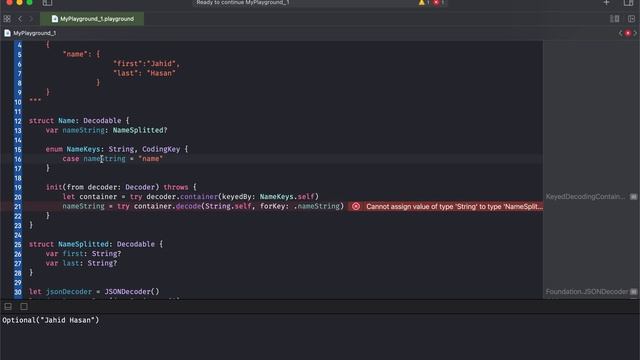Click the jump bar red issue indicator

pyautogui.click(x=628, y=33)
